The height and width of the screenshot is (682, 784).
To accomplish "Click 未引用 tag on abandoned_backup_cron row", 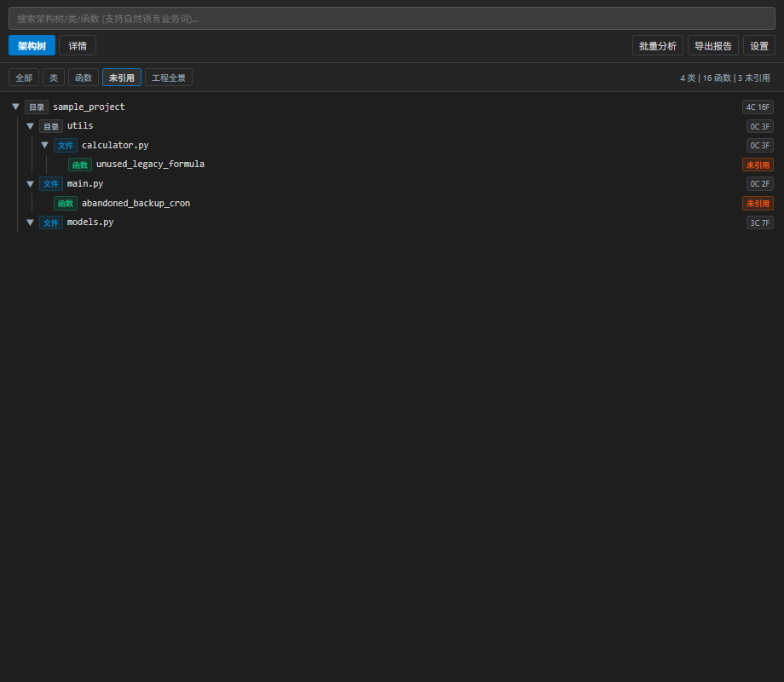I will 758,204.
